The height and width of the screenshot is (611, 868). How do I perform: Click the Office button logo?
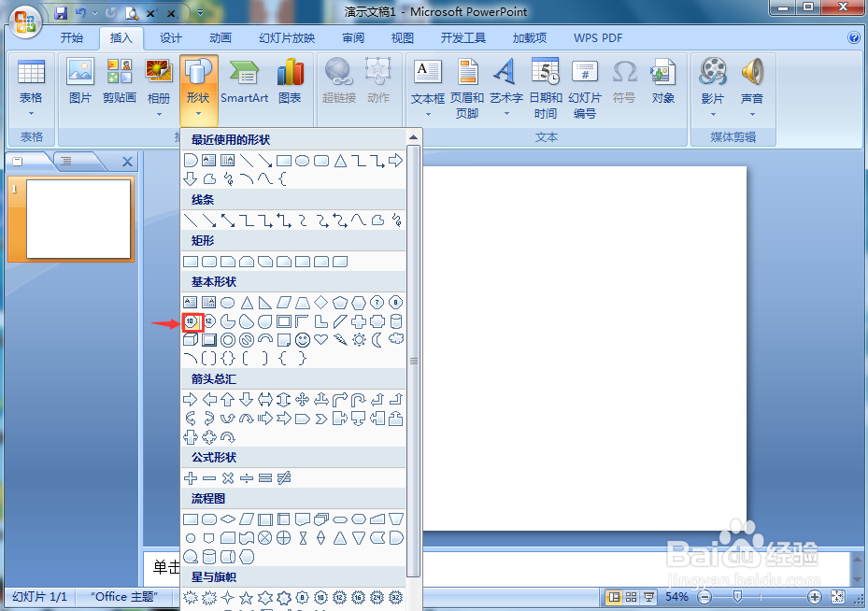(25, 22)
